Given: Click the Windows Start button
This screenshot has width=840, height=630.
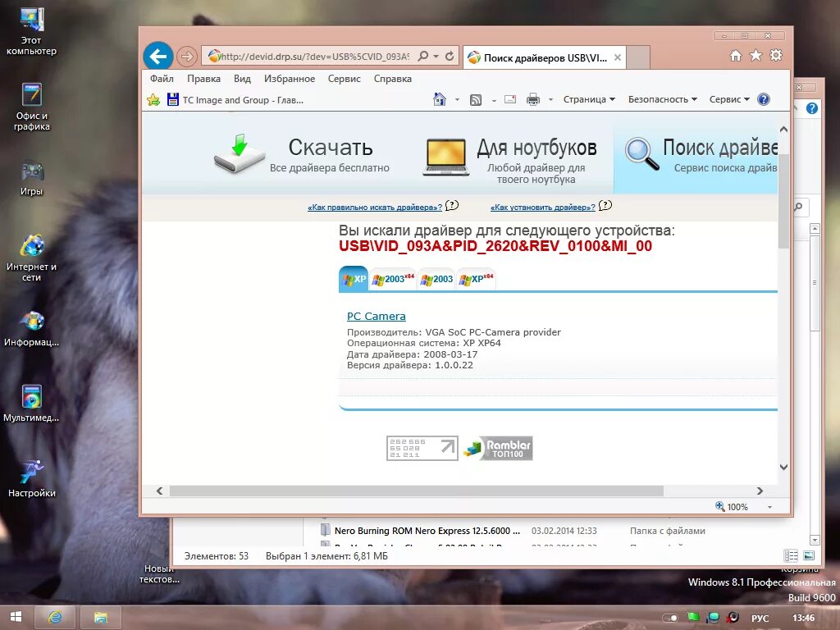Looking at the screenshot, I should coord(16,617).
